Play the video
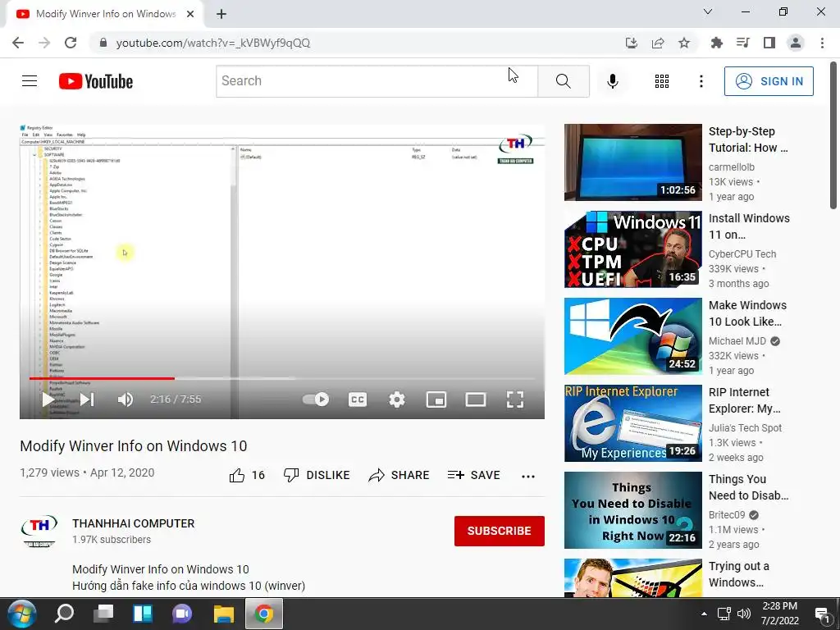This screenshot has width=840, height=630. point(48,399)
